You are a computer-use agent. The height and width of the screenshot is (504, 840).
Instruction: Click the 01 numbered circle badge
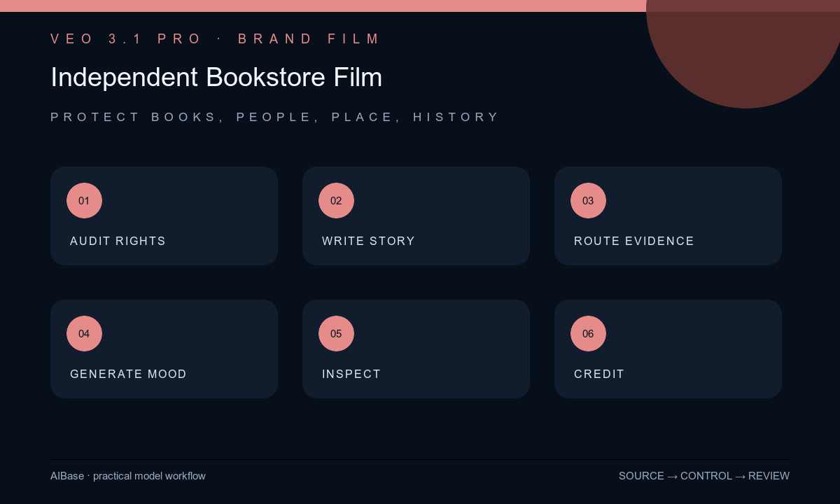tap(84, 200)
